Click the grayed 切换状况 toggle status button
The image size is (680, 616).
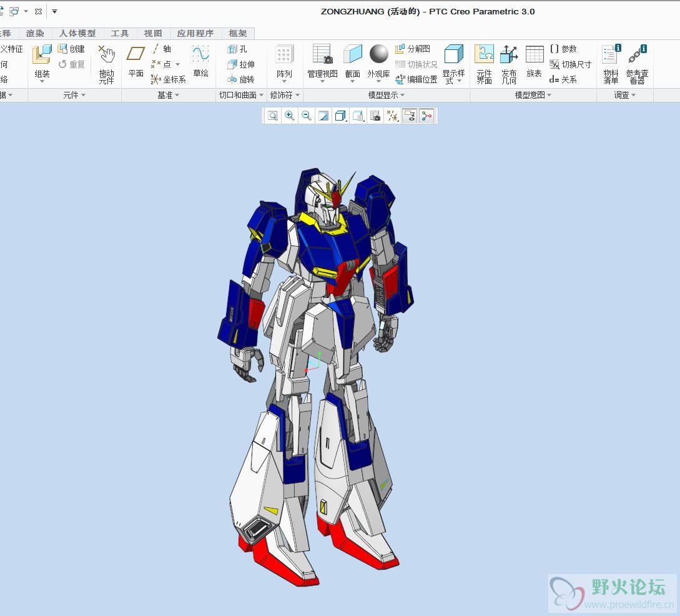[416, 64]
